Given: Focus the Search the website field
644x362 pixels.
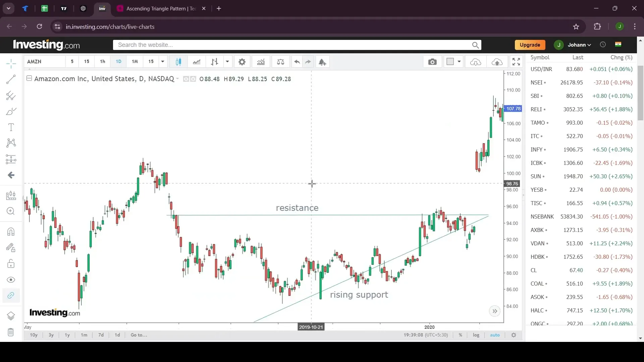Looking at the screenshot, I should click(297, 45).
